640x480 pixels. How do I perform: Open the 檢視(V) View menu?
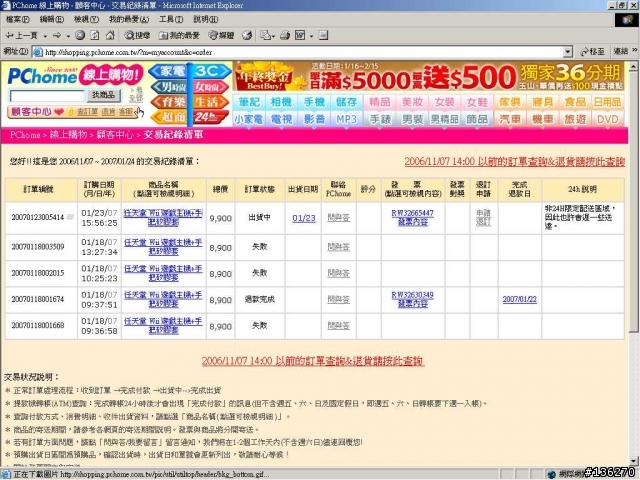86,19
